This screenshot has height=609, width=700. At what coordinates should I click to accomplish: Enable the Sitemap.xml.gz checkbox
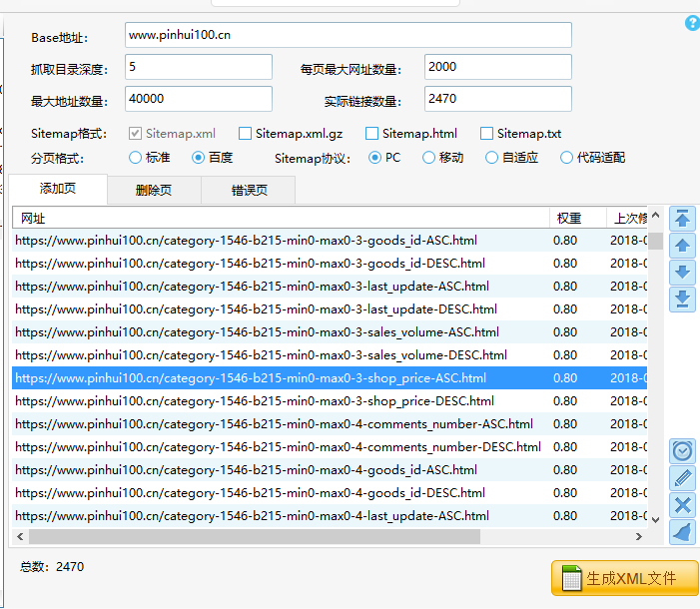pos(246,134)
